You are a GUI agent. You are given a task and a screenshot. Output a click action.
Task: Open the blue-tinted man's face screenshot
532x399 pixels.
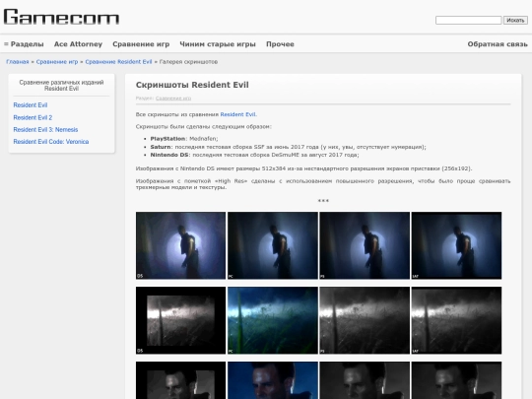pyautogui.click(x=273, y=380)
